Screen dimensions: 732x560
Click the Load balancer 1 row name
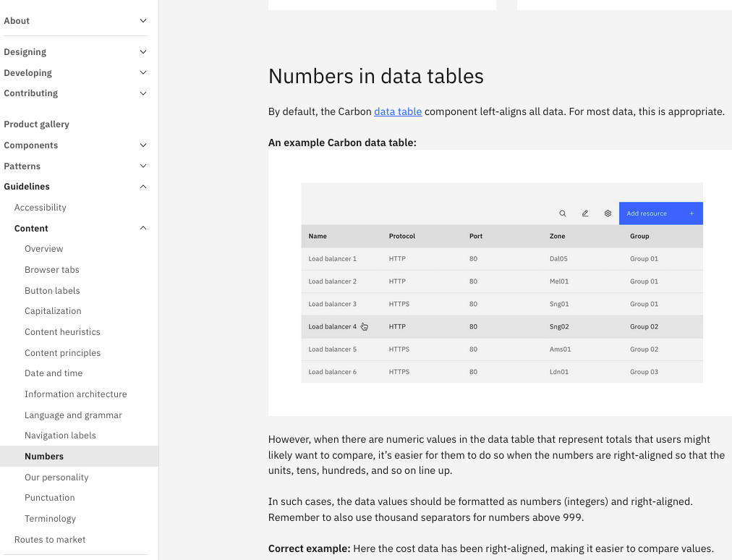tap(333, 259)
